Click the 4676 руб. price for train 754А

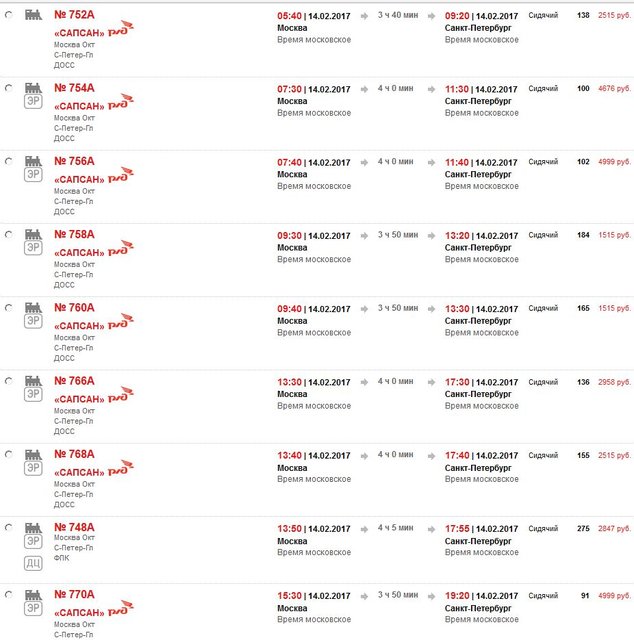(x=614, y=89)
